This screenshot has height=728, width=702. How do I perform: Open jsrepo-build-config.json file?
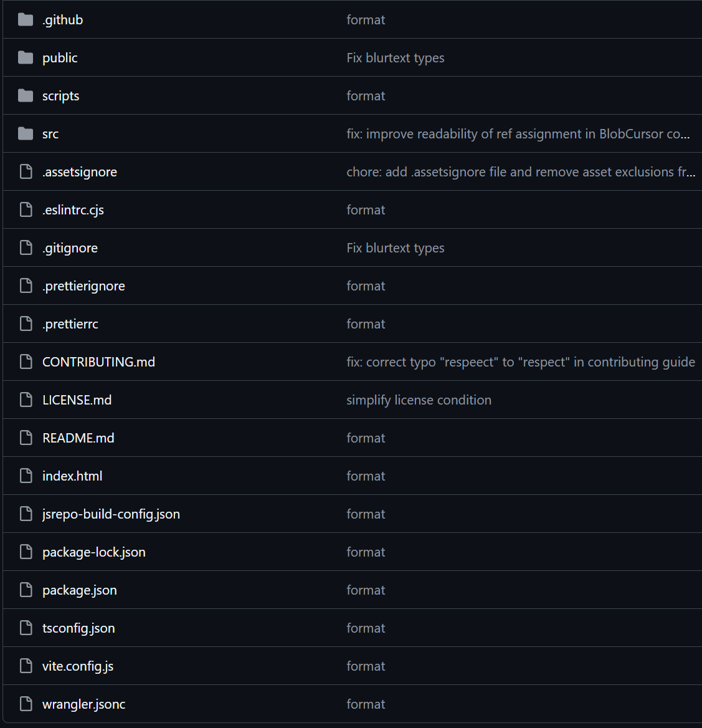click(x=111, y=514)
